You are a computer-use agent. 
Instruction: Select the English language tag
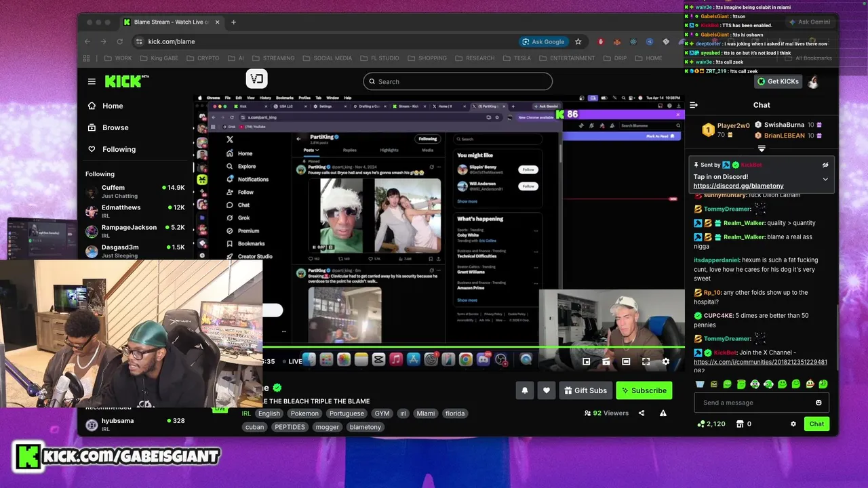[269, 413]
